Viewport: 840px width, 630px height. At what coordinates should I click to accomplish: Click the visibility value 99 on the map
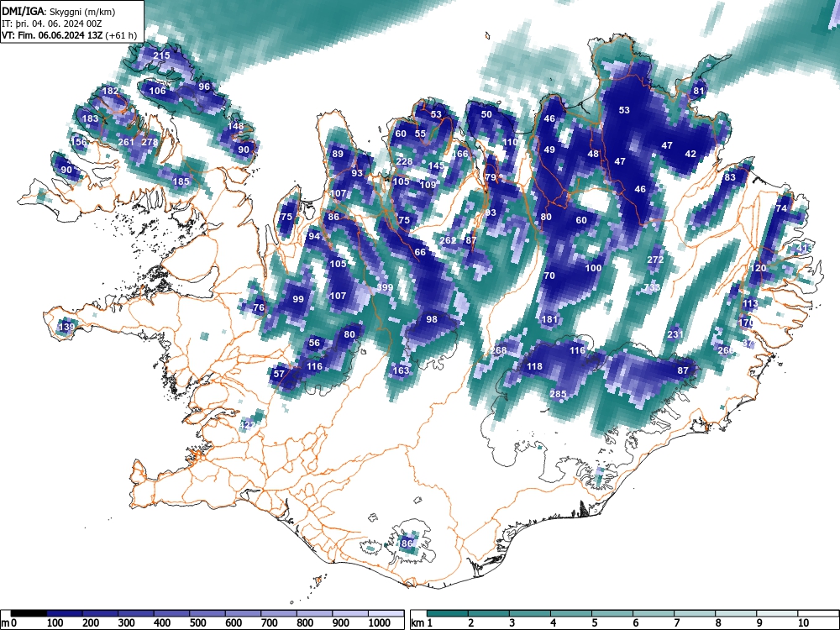[x=298, y=299]
